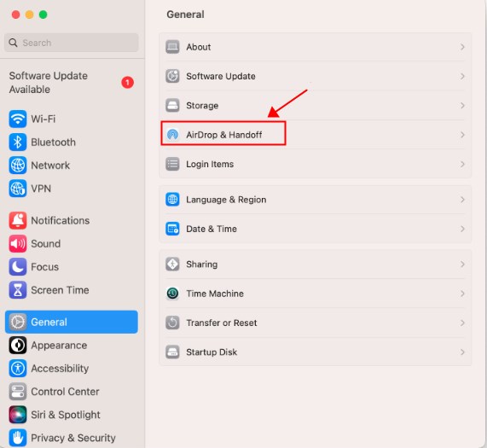
Task: Open Date & Time row chevron
Action: 462,229
